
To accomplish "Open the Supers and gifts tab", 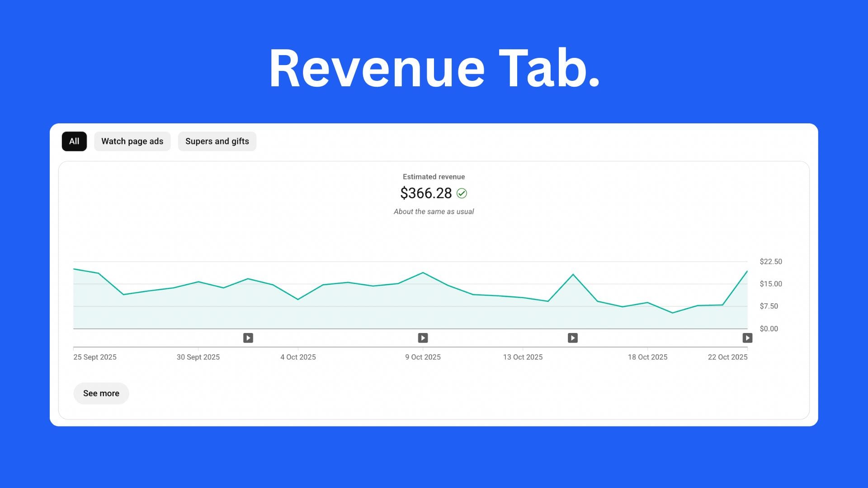I will [217, 141].
